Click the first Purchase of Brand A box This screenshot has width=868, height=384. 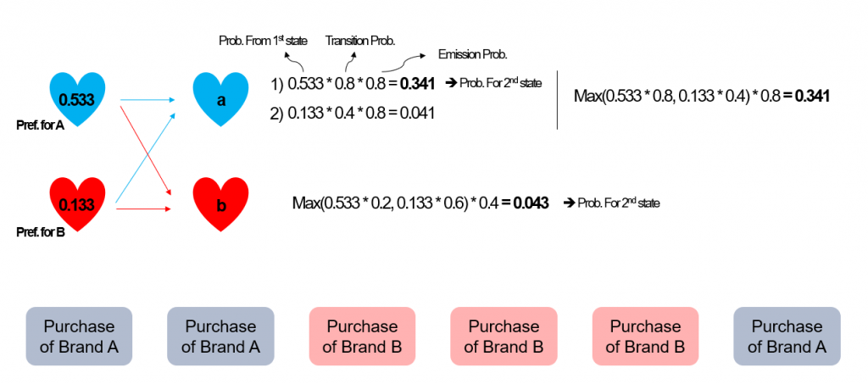point(79,337)
